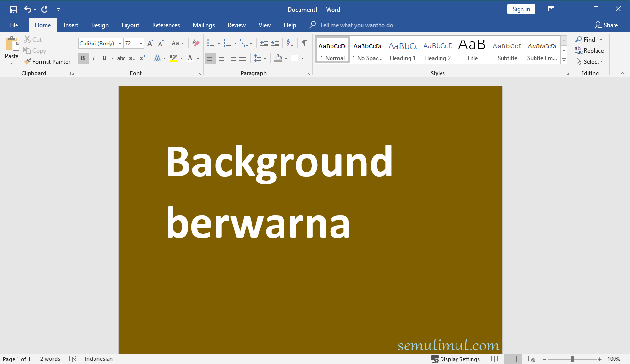Click the Sign in button

click(x=521, y=9)
